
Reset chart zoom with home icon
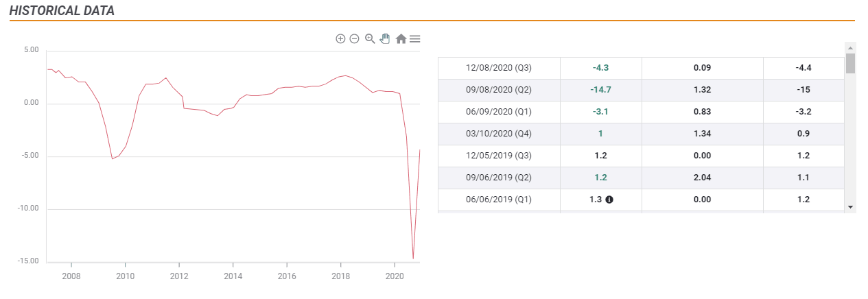401,39
